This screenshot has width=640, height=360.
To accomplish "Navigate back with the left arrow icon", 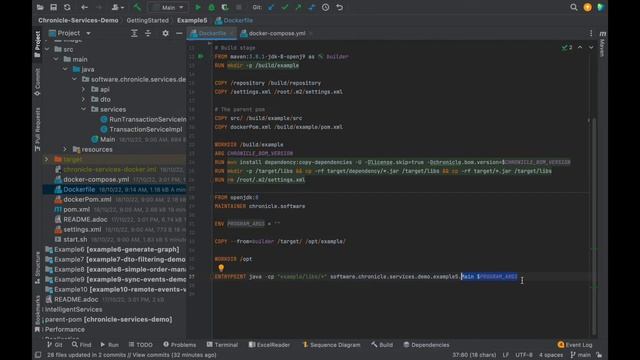I will 84,7.
